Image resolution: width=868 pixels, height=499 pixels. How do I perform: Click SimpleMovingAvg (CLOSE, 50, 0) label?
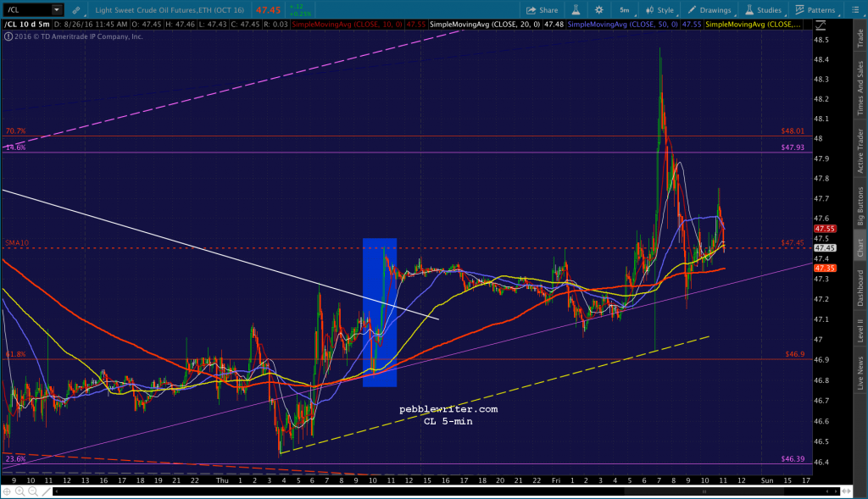623,25
